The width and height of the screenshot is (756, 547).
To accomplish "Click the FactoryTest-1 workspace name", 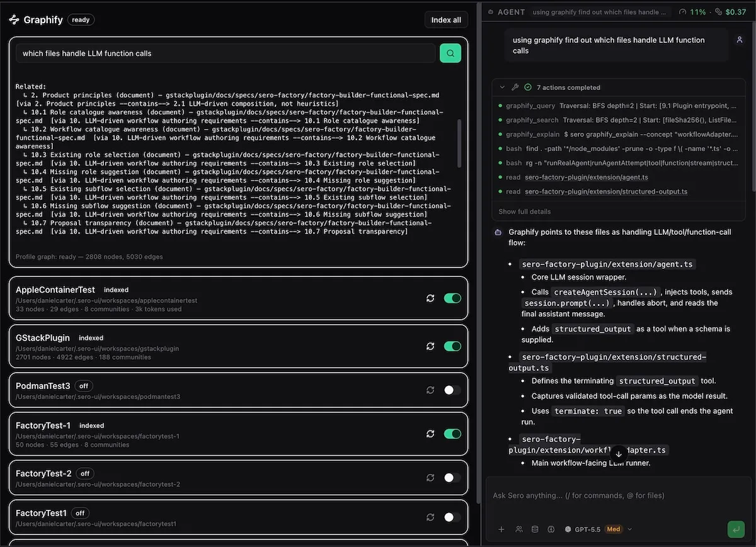I will coord(43,426).
